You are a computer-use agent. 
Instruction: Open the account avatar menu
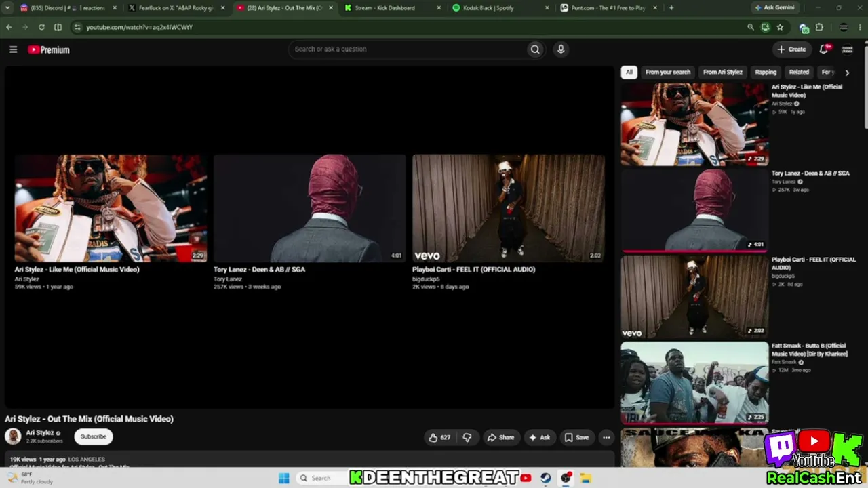(847, 49)
